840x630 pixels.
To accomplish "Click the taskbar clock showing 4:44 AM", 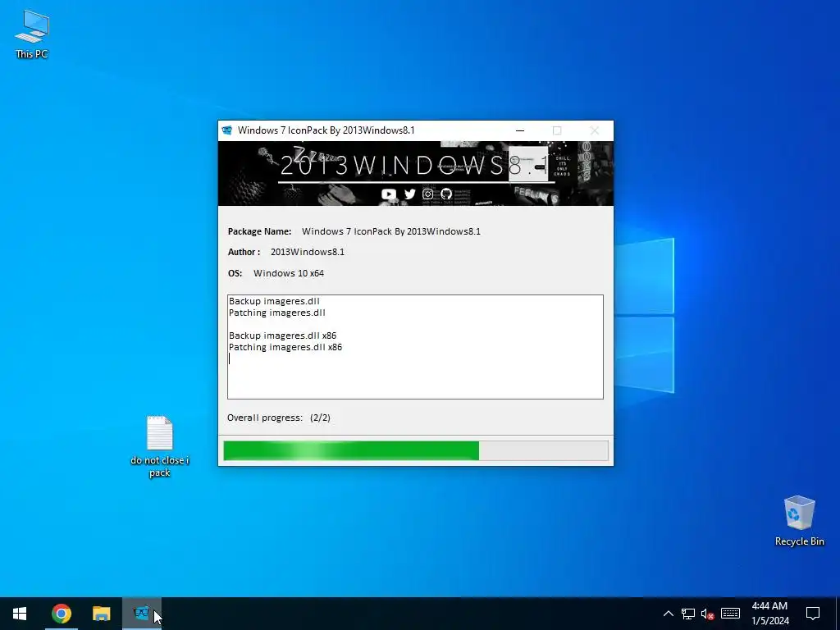I will pos(769,614).
